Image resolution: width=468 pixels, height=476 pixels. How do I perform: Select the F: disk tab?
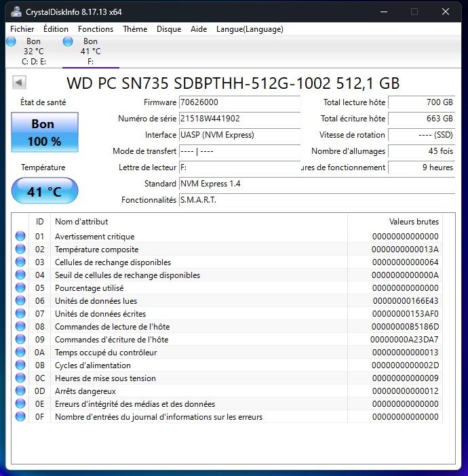tap(90, 52)
